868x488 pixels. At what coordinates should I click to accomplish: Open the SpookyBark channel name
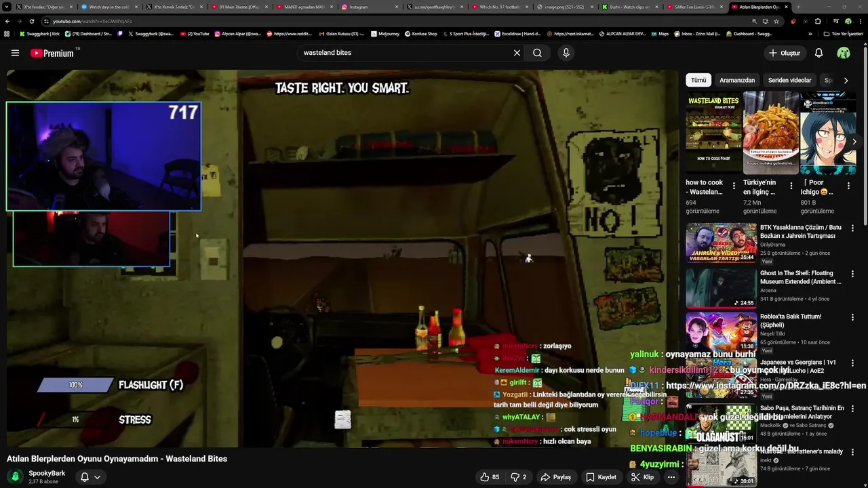[47, 473]
